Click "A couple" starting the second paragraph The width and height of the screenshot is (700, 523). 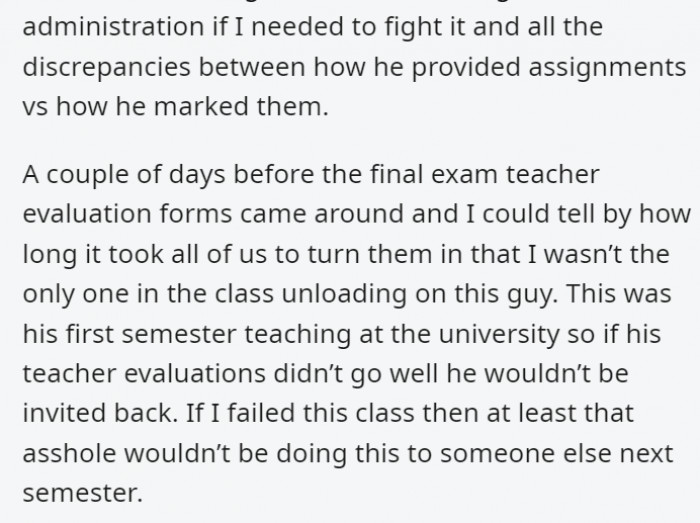(x=66, y=174)
